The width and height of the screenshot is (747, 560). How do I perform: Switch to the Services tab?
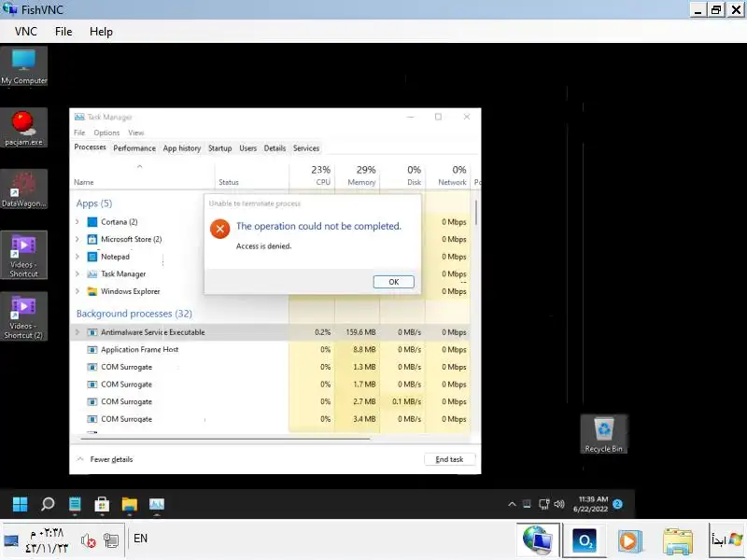tap(306, 148)
